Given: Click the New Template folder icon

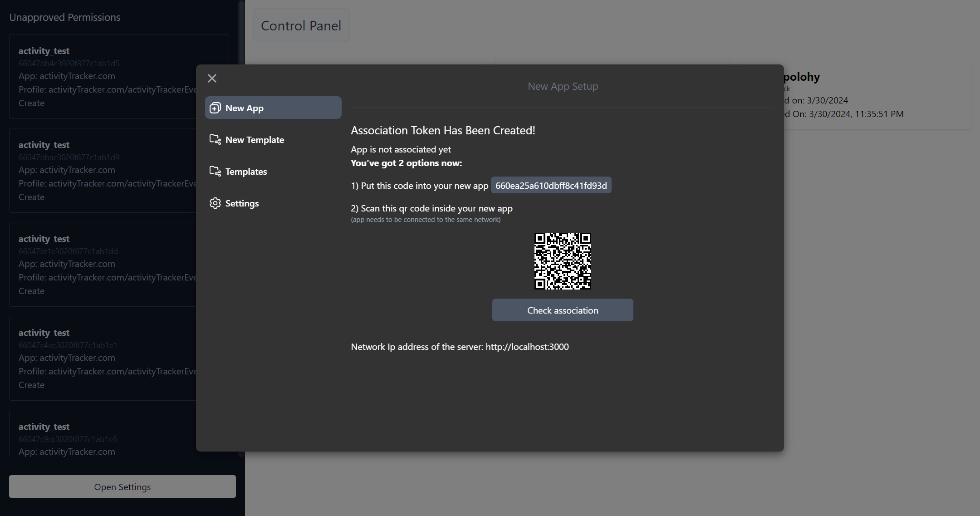Looking at the screenshot, I should (215, 140).
